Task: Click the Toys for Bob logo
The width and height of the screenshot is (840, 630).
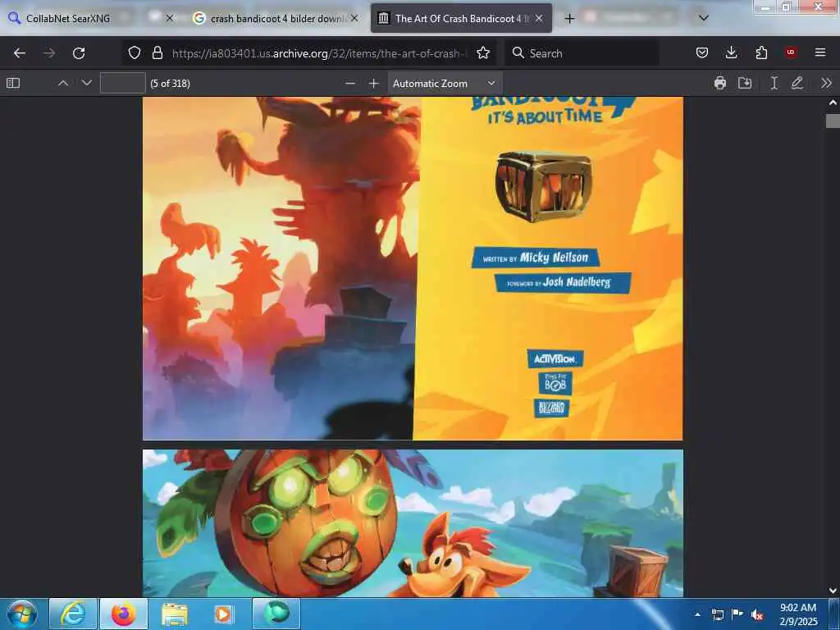Action: click(x=555, y=383)
